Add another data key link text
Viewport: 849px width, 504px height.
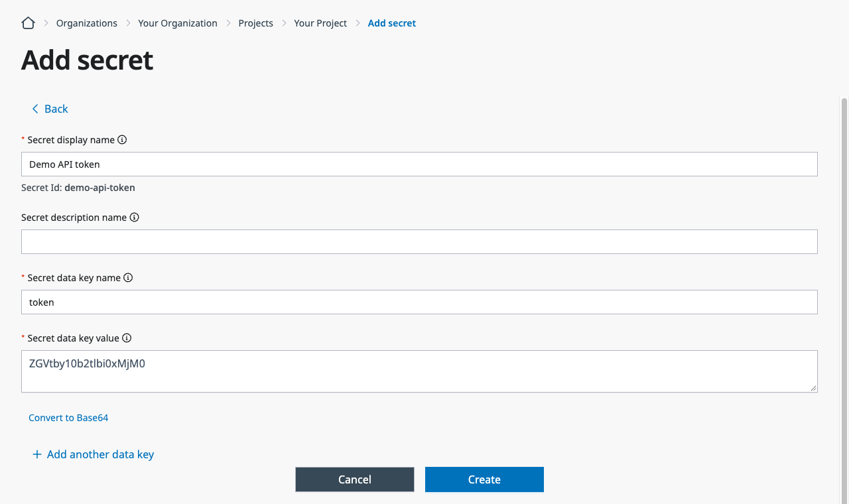(x=101, y=454)
